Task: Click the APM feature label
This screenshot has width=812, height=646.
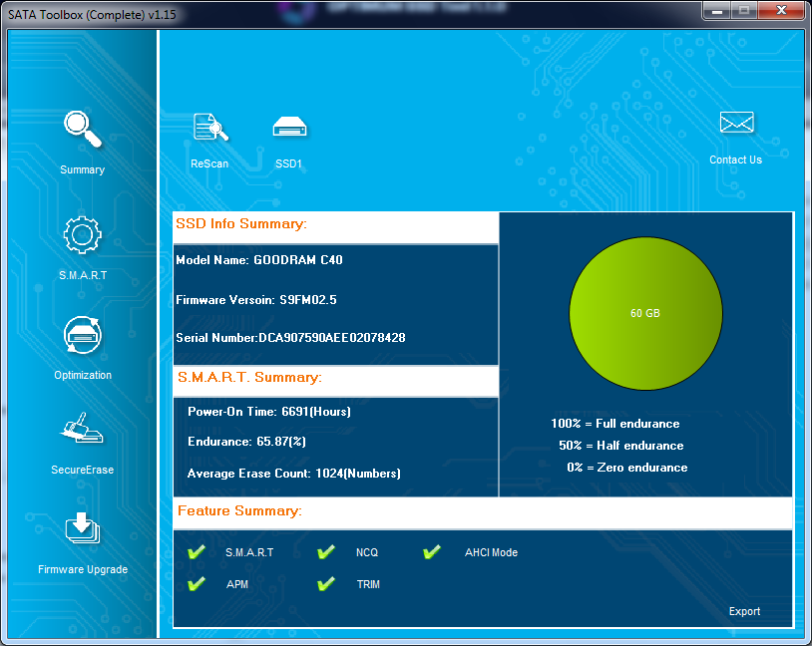Action: point(237,584)
